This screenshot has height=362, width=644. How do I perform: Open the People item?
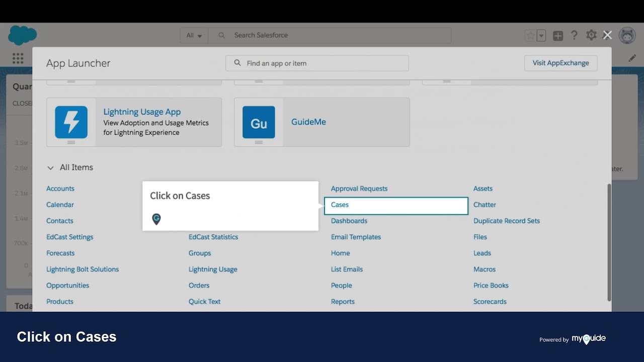click(342, 285)
